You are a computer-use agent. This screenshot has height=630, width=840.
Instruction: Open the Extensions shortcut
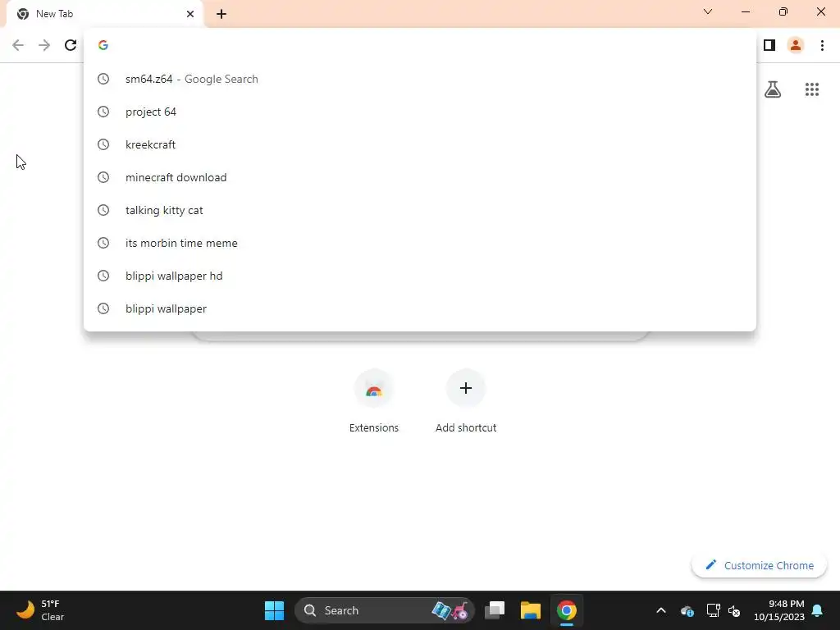coord(374,401)
